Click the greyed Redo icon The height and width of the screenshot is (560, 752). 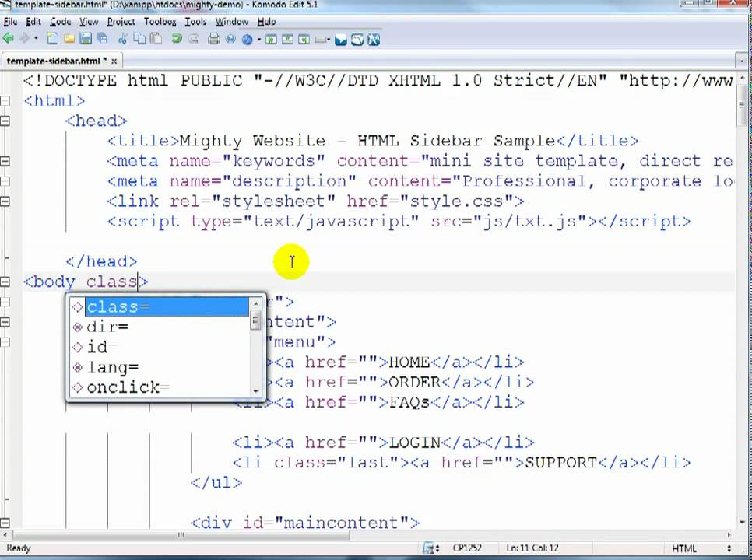click(193, 40)
